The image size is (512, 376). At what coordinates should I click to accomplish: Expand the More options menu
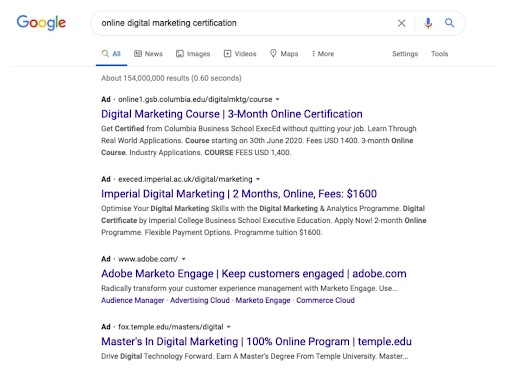323,54
